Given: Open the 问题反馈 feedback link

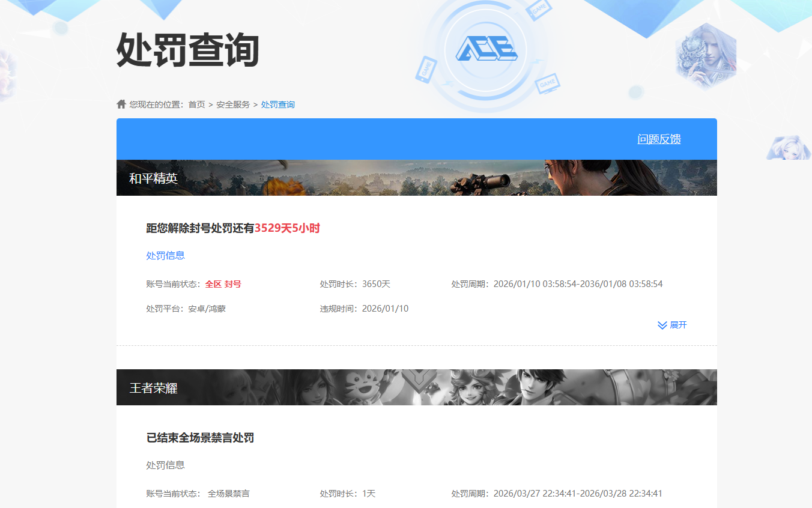Looking at the screenshot, I should (659, 139).
